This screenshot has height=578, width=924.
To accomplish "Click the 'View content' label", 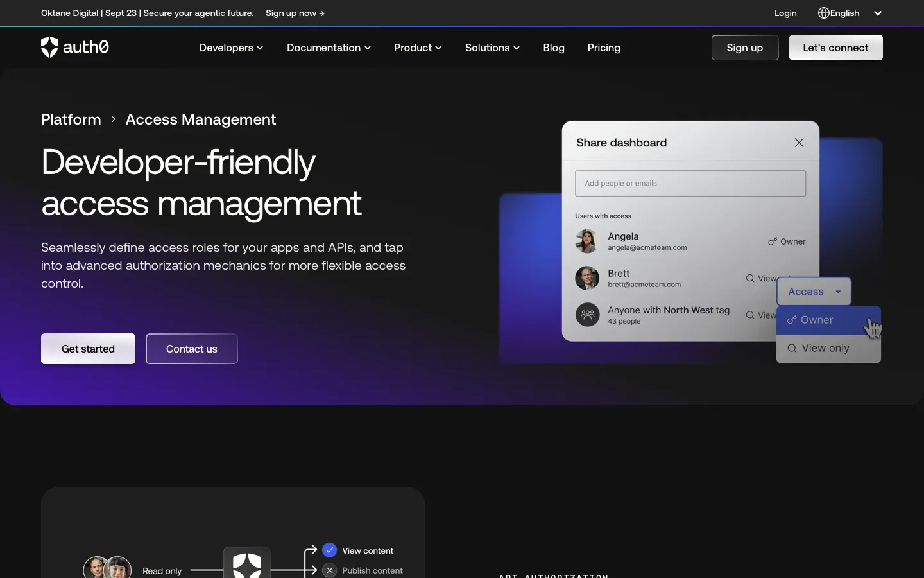I will coord(368,550).
